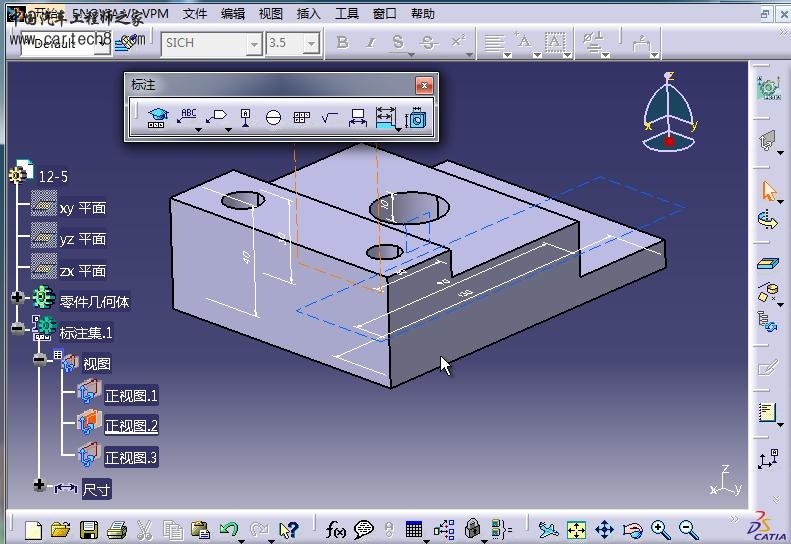Viewport: 791px width, 544px height.
Task: Click the Rotate view icon
Action: pos(633,530)
